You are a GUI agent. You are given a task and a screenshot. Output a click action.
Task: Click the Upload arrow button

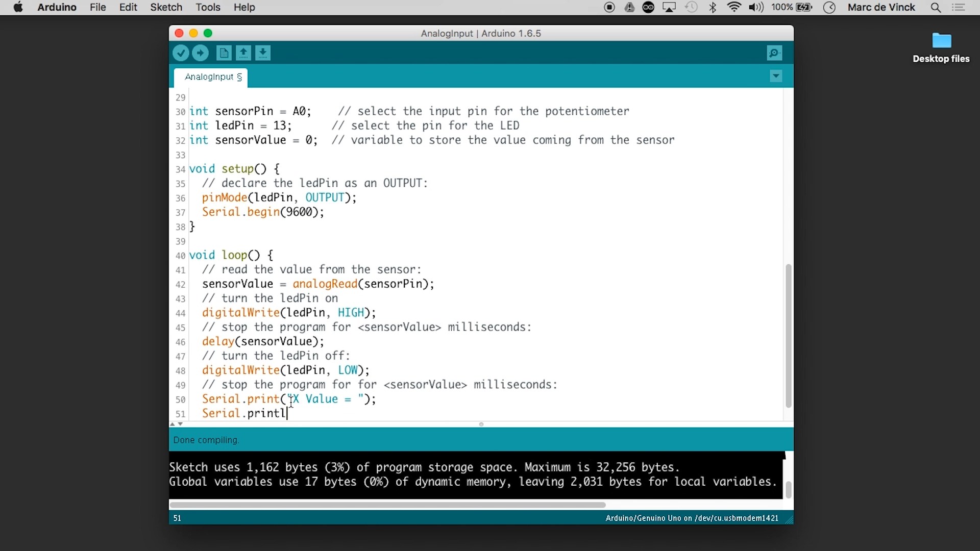pos(200,53)
